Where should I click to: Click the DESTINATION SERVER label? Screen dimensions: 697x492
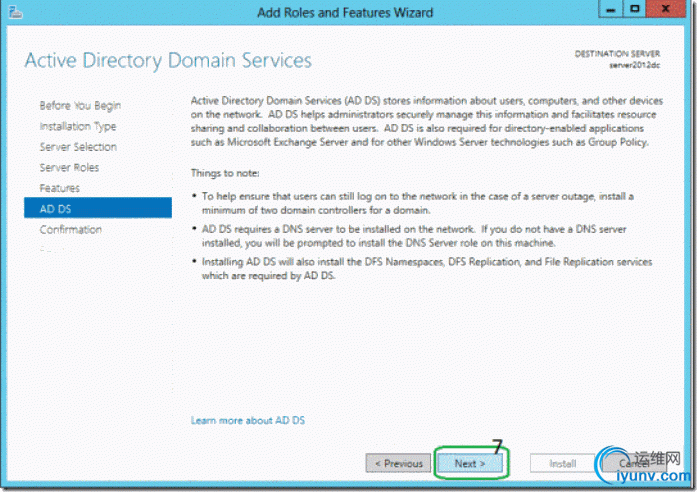pyautogui.click(x=617, y=54)
